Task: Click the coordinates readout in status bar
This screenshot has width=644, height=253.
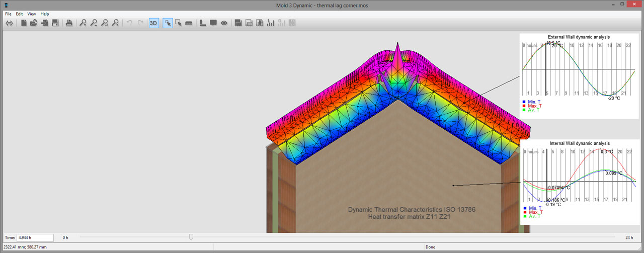Action: (26, 247)
